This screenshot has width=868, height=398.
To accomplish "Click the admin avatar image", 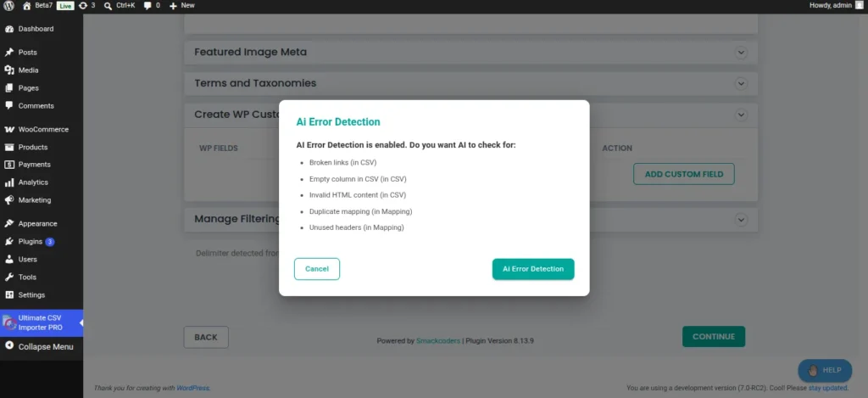I will click(x=859, y=5).
